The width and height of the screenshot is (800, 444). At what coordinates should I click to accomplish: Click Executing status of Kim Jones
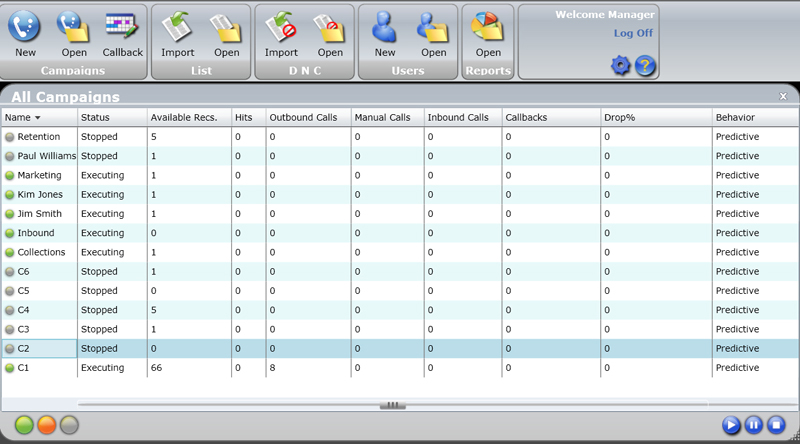pyautogui.click(x=103, y=194)
